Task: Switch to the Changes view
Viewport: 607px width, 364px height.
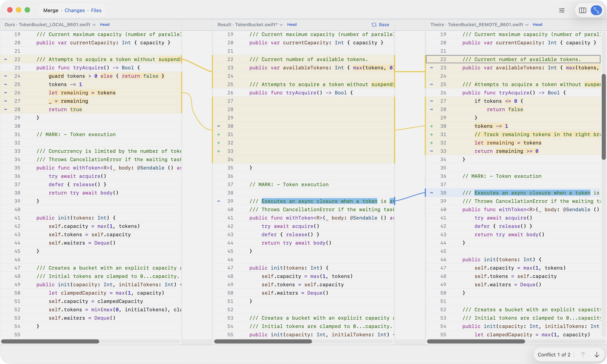Action: coord(75,11)
